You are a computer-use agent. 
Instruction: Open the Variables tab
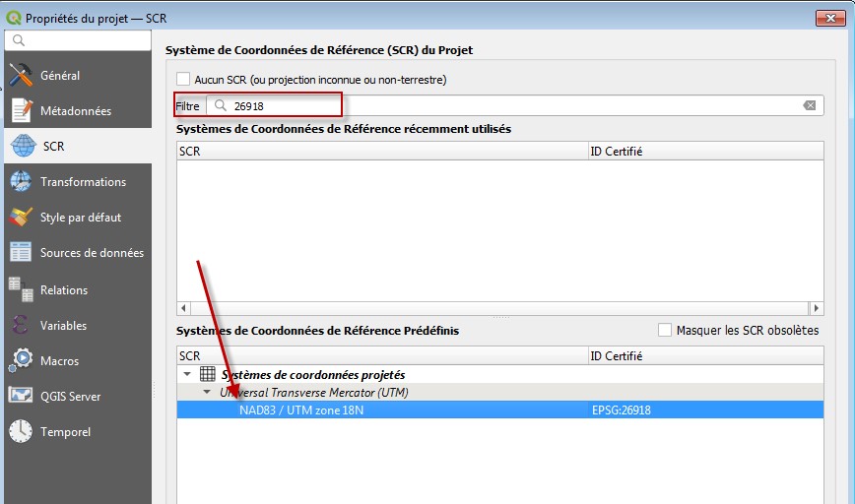click(78, 325)
